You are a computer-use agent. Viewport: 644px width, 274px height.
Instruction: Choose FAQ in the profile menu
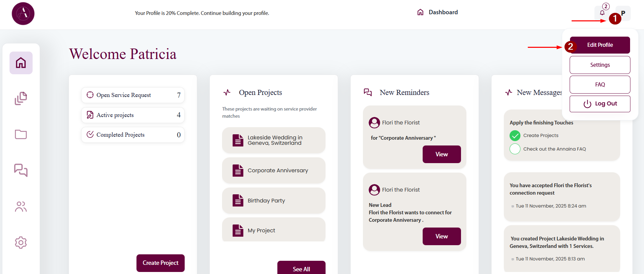[x=600, y=84]
